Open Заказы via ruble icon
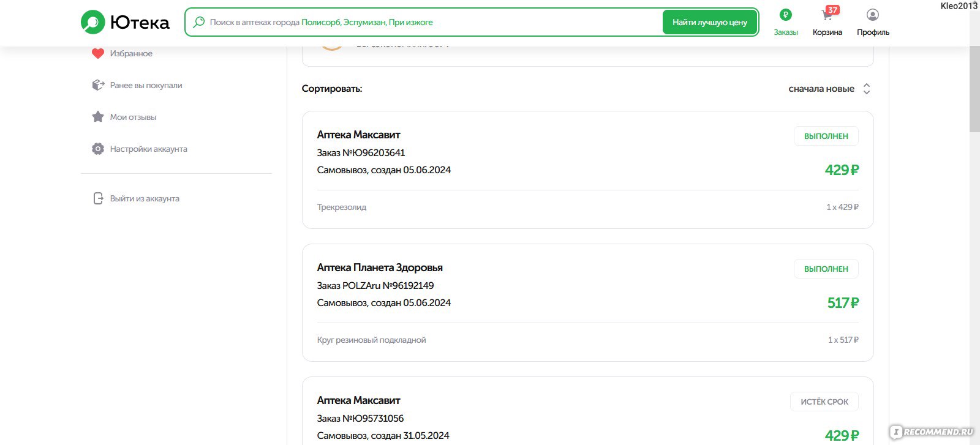980x445 pixels. click(786, 15)
